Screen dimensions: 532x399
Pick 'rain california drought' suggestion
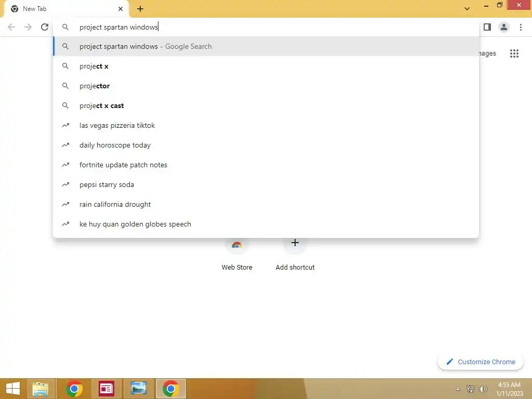click(x=266, y=204)
